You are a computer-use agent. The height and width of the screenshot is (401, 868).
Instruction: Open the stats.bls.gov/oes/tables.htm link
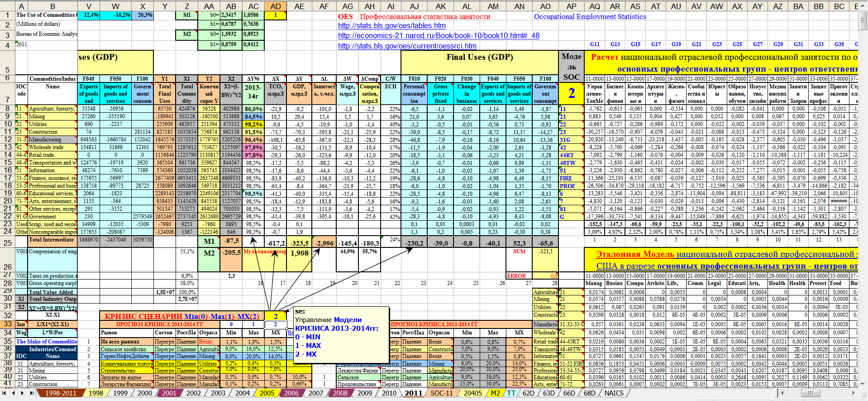tap(391, 26)
